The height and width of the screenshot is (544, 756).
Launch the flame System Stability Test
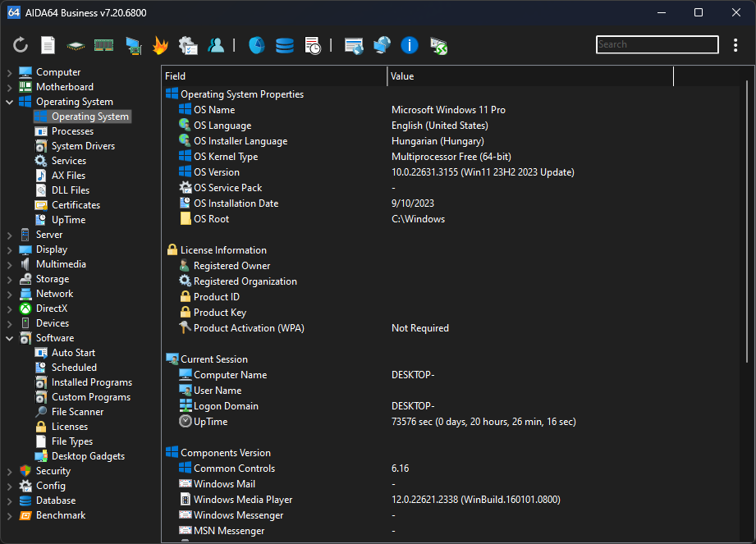pyautogui.click(x=160, y=45)
